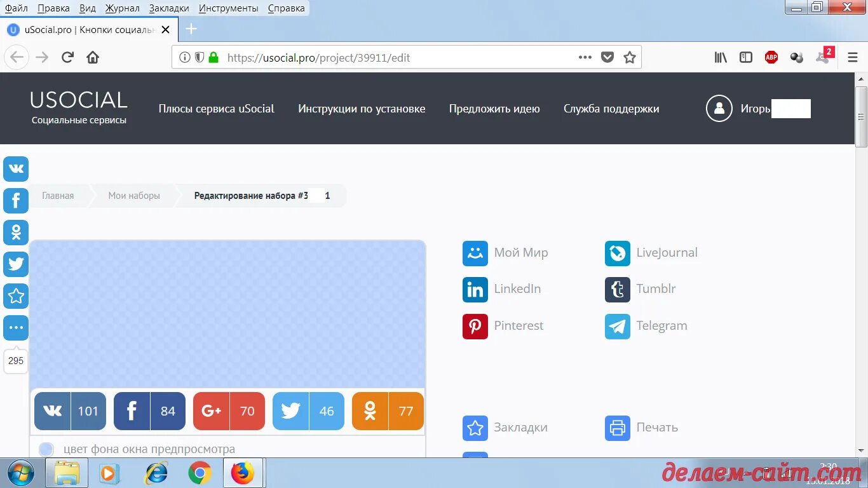Show site info icon in address bar
Image resolution: width=868 pixels, height=488 pixels.
tap(184, 57)
